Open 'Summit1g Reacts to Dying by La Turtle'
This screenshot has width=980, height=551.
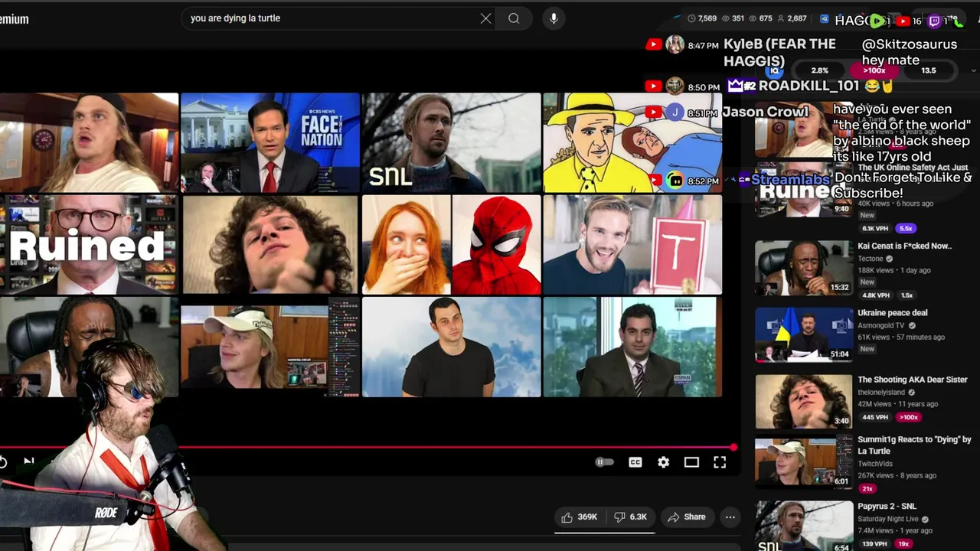click(x=914, y=445)
